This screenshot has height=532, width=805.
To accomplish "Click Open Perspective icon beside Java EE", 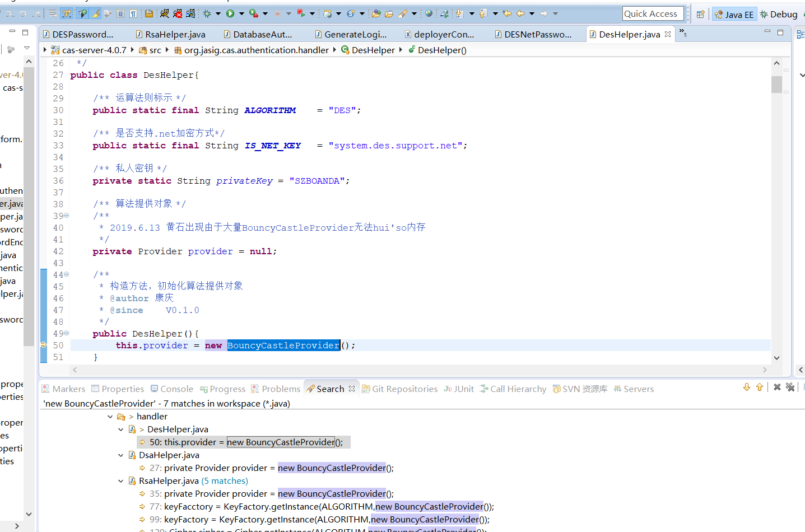I will click(700, 15).
